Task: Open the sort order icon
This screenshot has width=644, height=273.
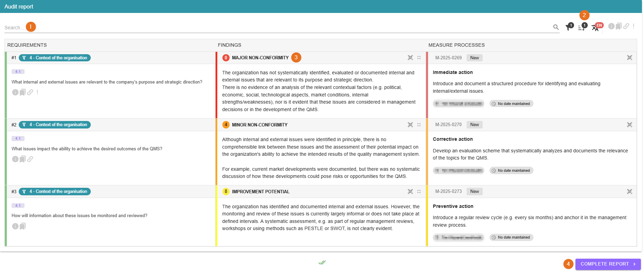Action: (x=582, y=28)
